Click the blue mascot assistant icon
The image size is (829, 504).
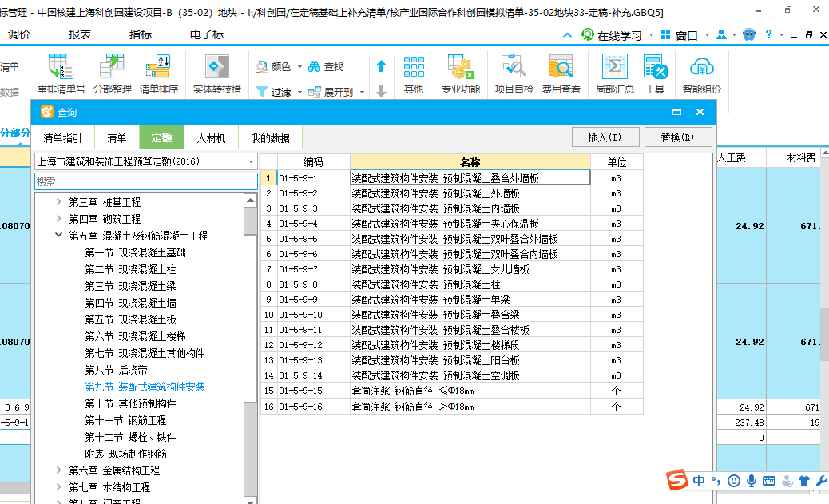(x=748, y=35)
